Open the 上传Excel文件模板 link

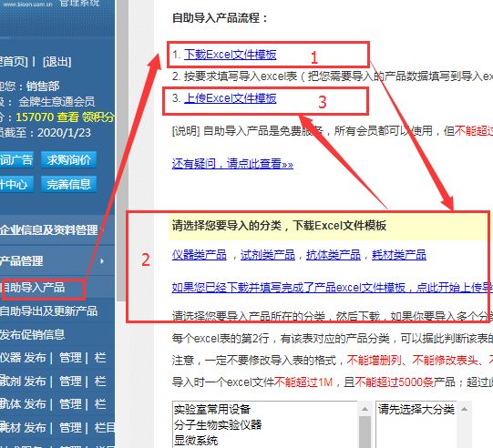coord(231,98)
